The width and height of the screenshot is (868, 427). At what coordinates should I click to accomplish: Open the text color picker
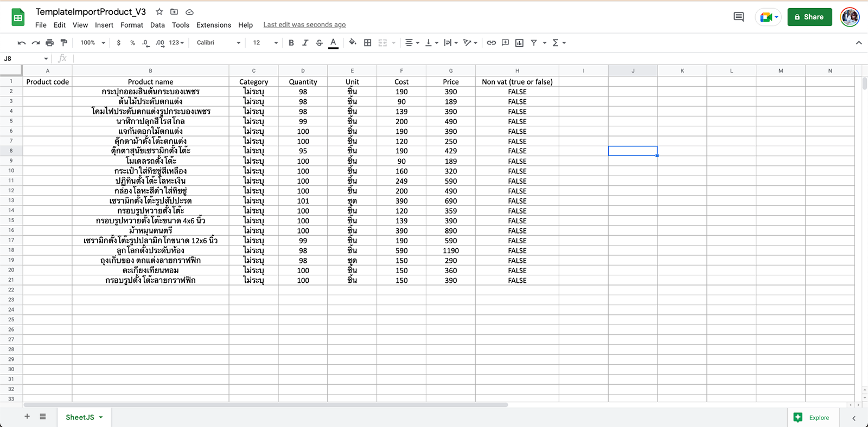coord(334,43)
